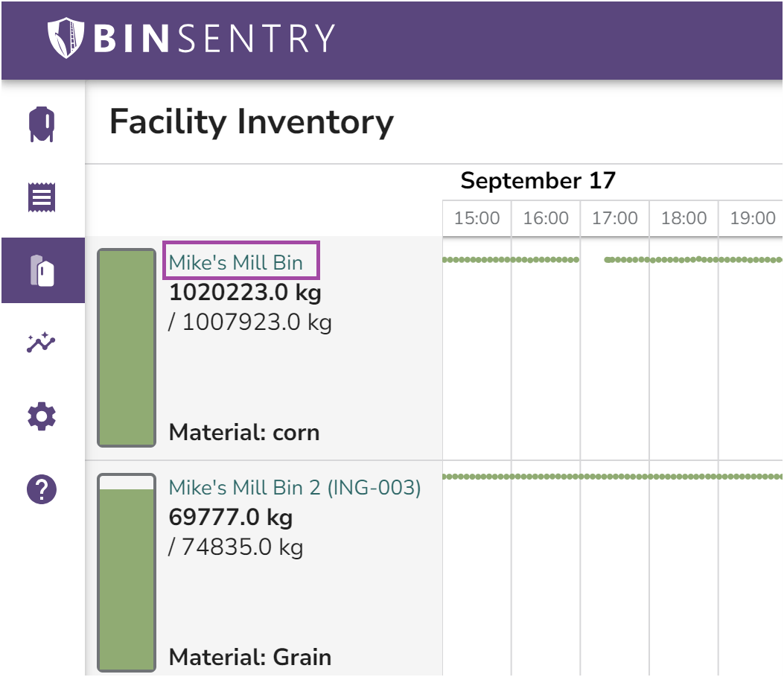Click the 19:00 timeline column header
Viewport: 784px width, 677px height.
click(x=751, y=217)
